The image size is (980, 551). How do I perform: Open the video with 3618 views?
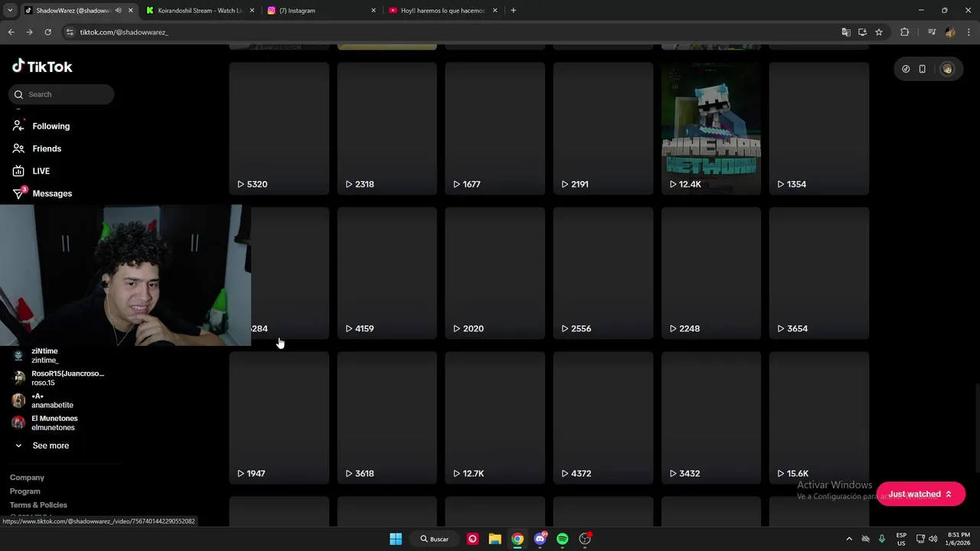pyautogui.click(x=387, y=417)
